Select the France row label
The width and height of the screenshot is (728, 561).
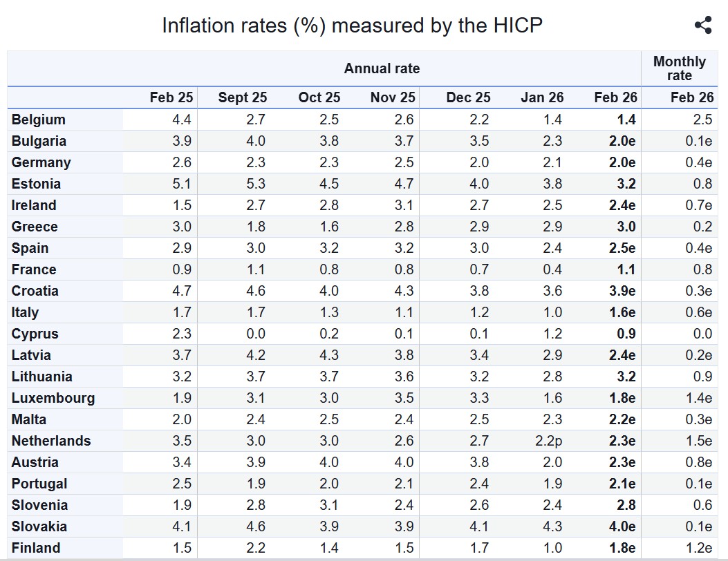click(x=34, y=269)
